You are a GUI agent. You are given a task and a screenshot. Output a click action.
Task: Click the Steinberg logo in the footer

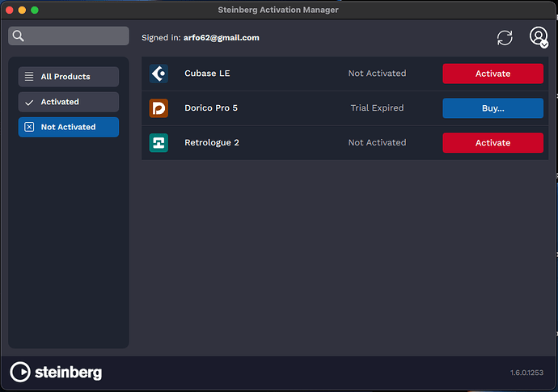tap(56, 372)
